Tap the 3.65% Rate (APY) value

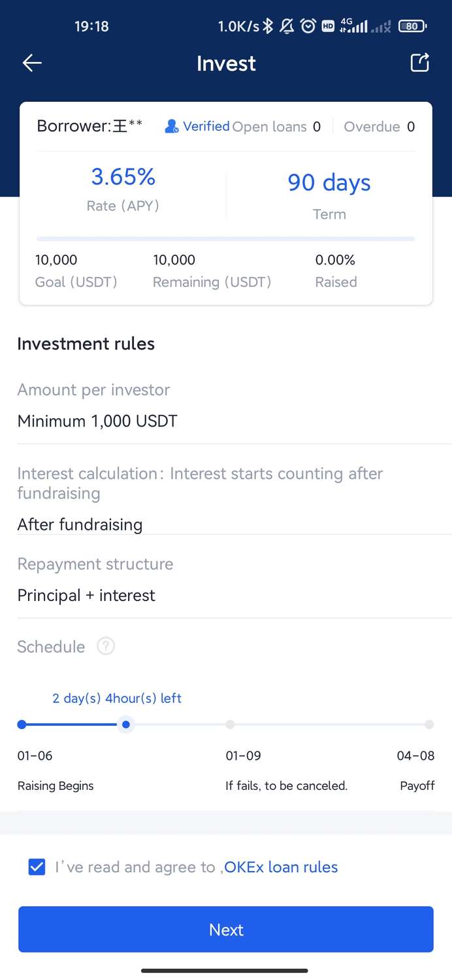click(123, 176)
